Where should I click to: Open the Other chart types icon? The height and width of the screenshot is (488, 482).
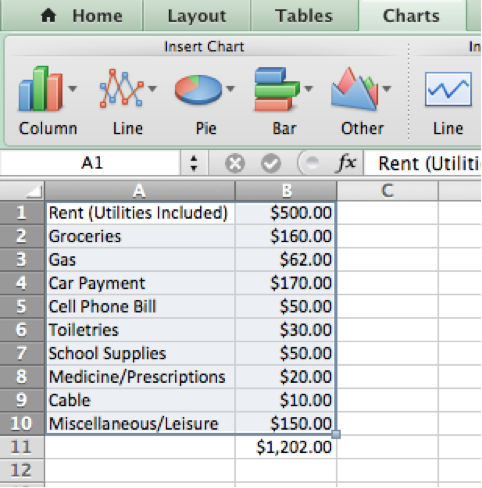355,89
